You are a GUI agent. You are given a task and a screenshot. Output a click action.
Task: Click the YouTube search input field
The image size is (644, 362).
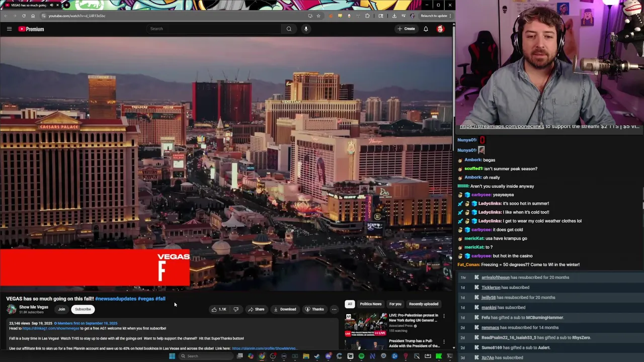tap(214, 29)
